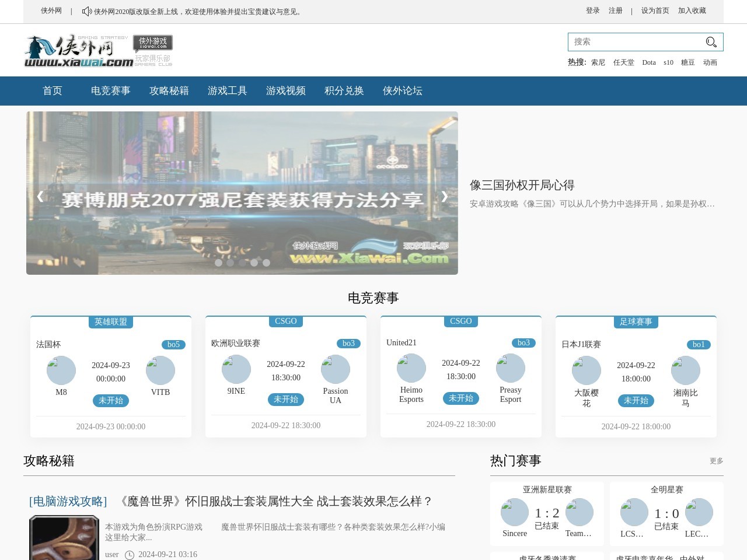747x560 pixels.
Task: Open the 游戏工具 navigation tab
Action: click(x=228, y=91)
